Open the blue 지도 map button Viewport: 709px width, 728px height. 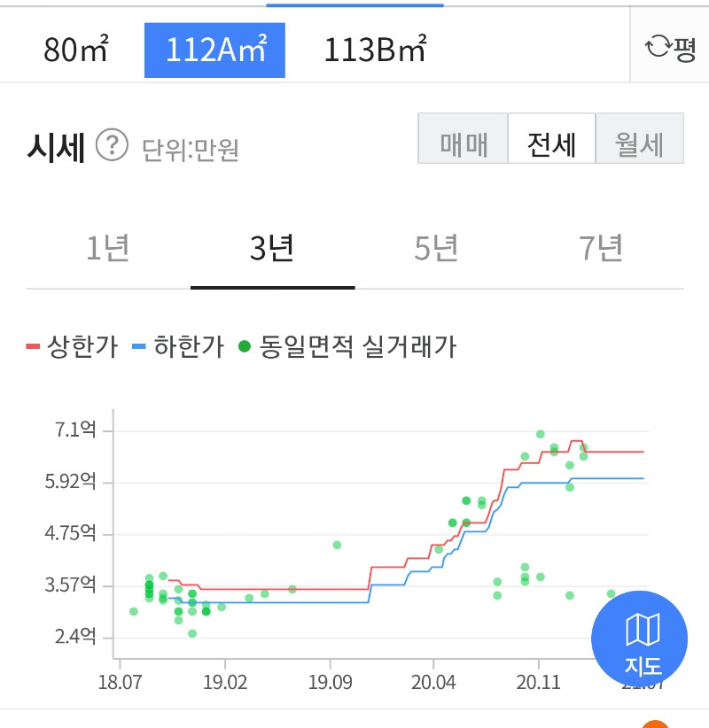click(x=639, y=639)
